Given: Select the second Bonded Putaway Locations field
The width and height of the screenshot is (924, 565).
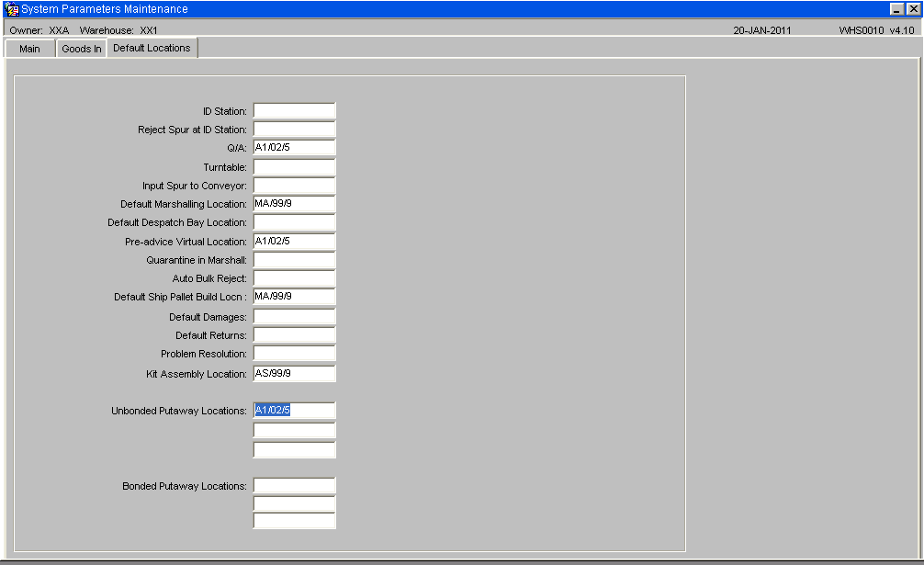Looking at the screenshot, I should click(295, 503).
